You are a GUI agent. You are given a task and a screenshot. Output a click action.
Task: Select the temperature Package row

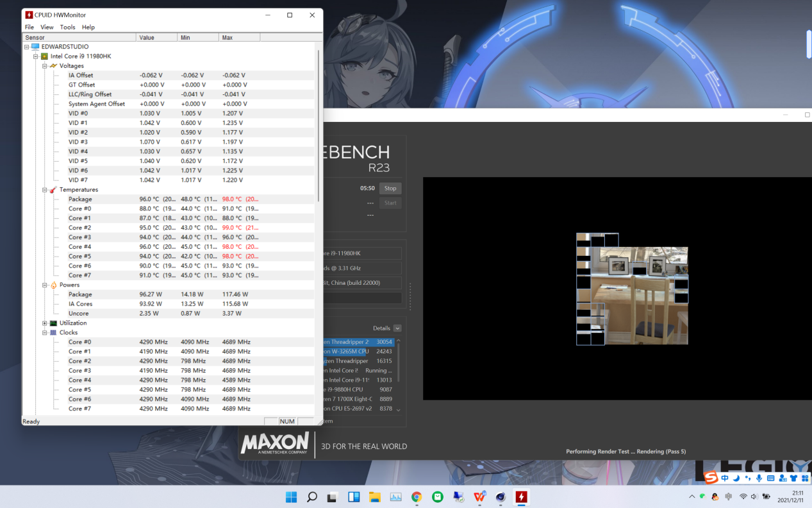click(191, 199)
